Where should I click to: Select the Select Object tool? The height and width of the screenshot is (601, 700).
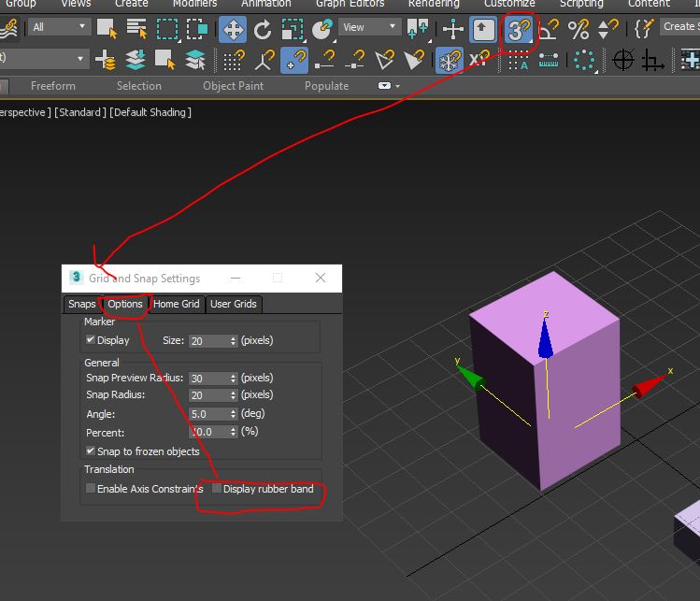pos(107,29)
